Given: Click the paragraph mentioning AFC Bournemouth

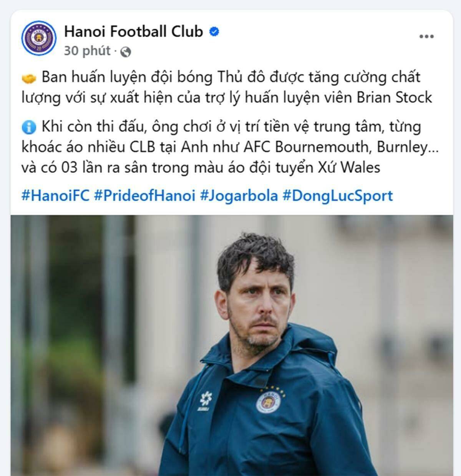Looking at the screenshot, I should click(x=230, y=147).
